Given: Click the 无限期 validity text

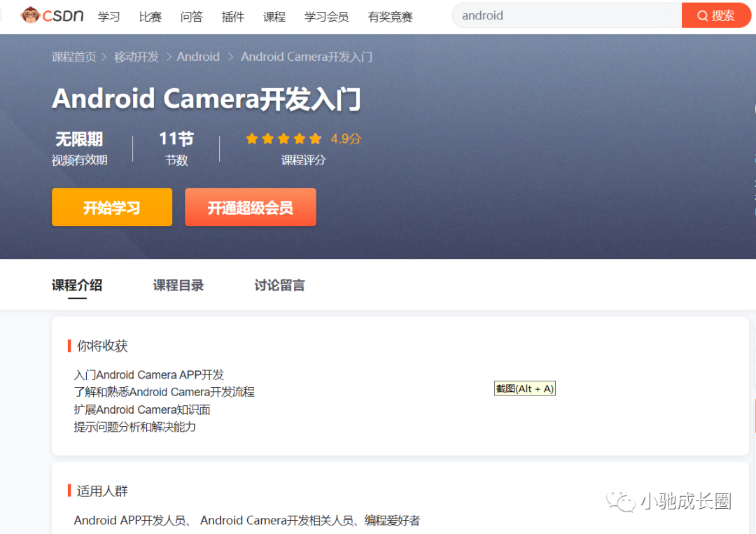Looking at the screenshot, I should (79, 139).
